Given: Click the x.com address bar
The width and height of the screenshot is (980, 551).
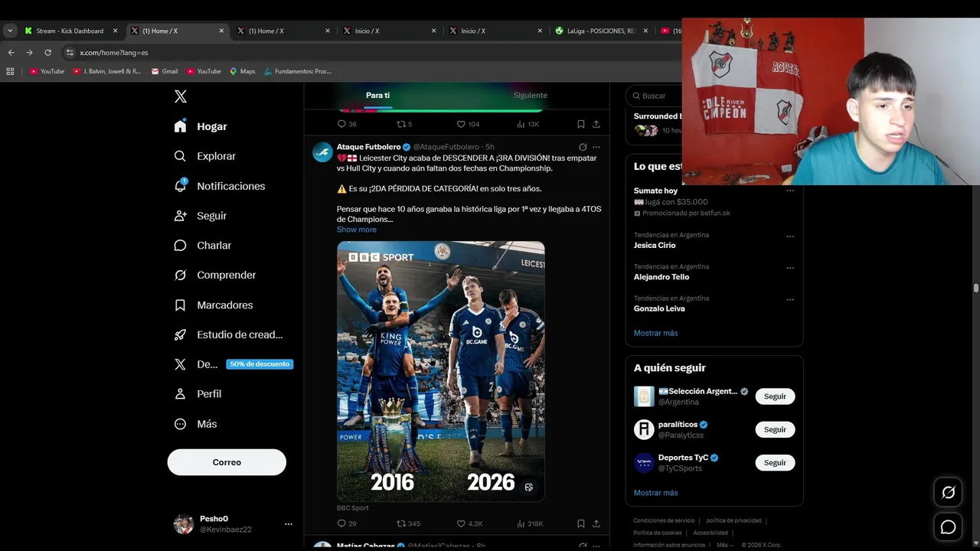Looking at the screenshot, I should point(367,53).
